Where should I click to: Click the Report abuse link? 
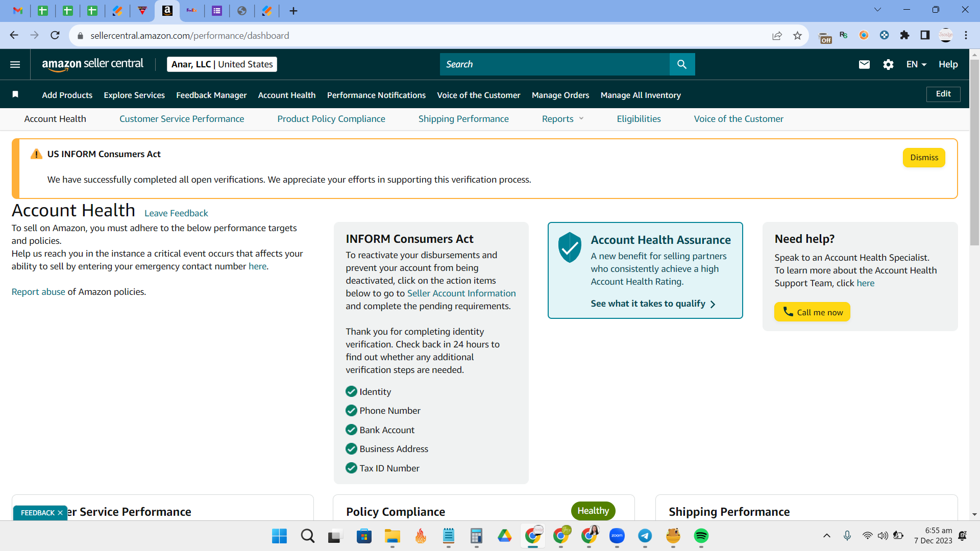coord(38,292)
